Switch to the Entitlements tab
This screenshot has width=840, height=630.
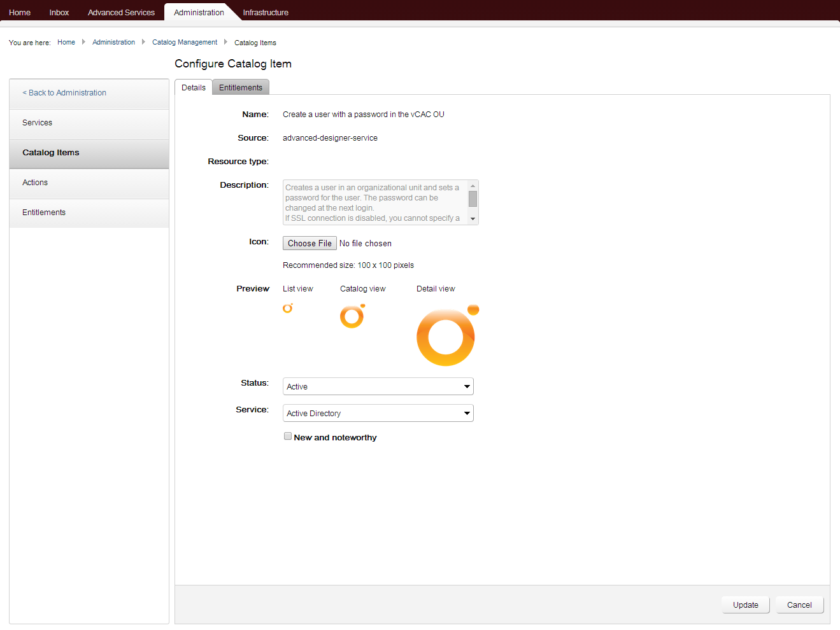pos(240,88)
